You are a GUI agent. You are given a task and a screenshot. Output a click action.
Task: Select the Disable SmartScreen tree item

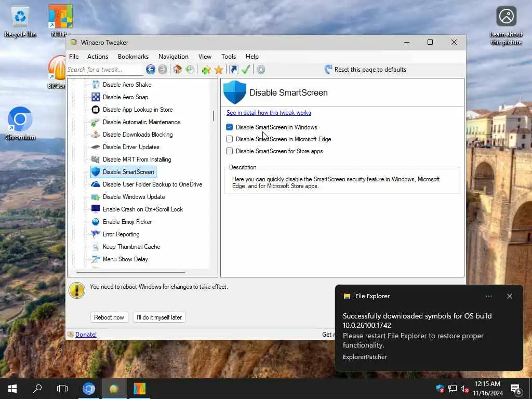pyautogui.click(x=123, y=172)
